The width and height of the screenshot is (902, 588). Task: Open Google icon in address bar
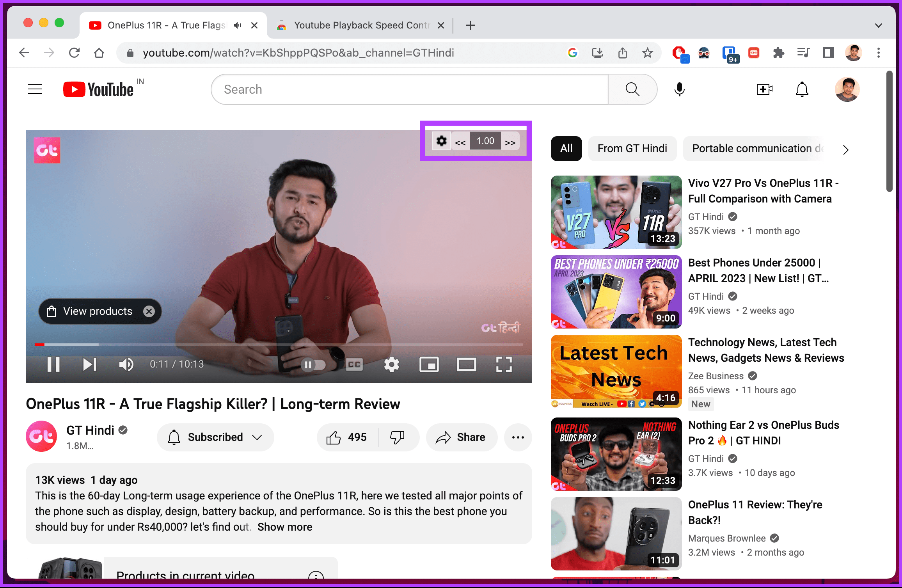coord(572,53)
